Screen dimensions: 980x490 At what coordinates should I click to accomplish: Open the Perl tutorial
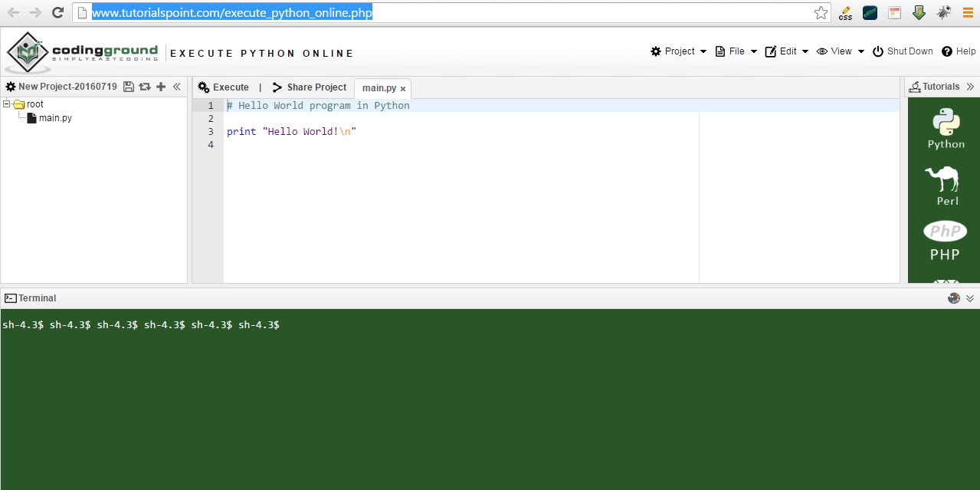pyautogui.click(x=943, y=186)
